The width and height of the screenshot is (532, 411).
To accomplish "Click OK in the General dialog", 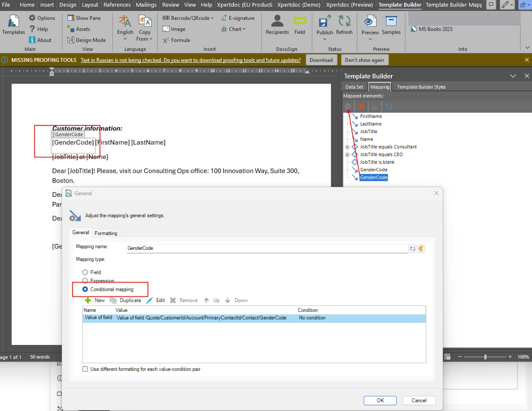I will coord(380,401).
